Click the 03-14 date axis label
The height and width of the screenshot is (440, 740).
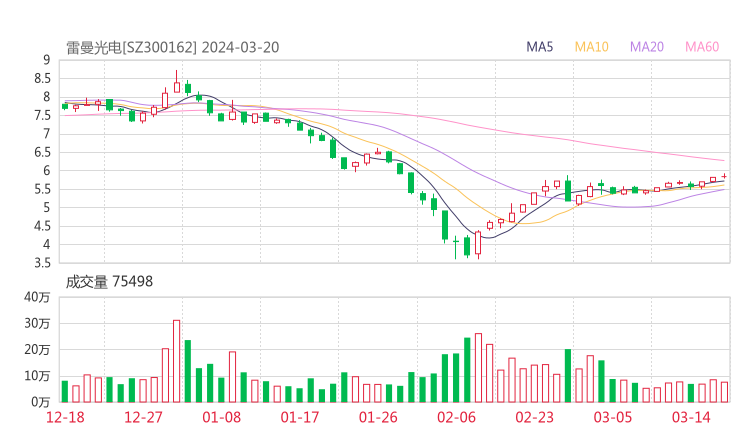click(691, 417)
